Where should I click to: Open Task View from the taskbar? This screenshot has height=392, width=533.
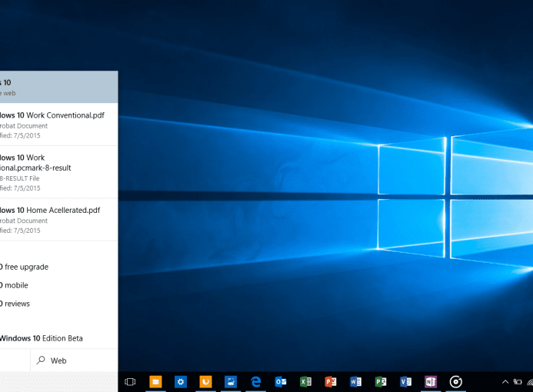point(130,382)
